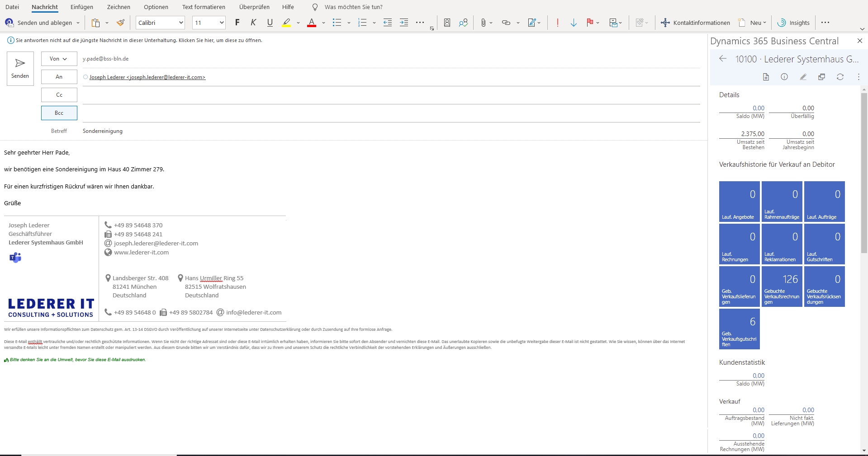
Task: Click the assign policy envelope icon
Action: point(613,23)
